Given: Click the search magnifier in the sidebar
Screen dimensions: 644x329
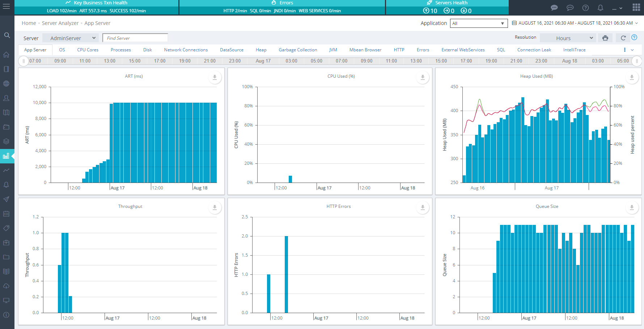Looking at the screenshot, I should point(7,35).
